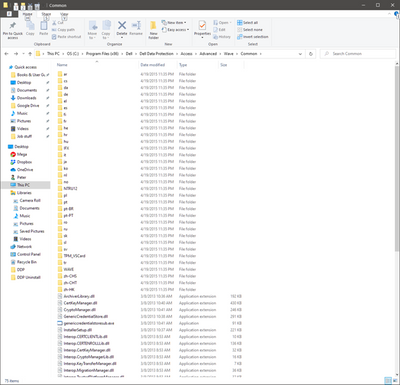Click the Search Common field
The image size is (400, 385).
358,54
